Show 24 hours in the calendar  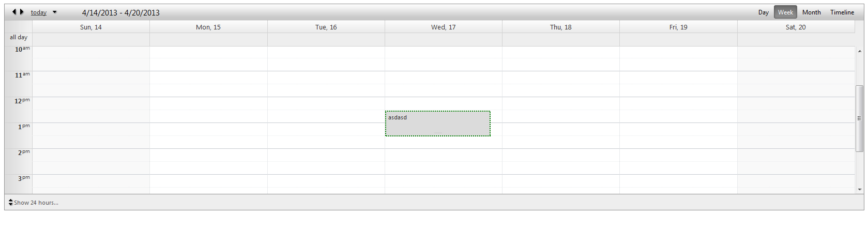(x=36, y=203)
